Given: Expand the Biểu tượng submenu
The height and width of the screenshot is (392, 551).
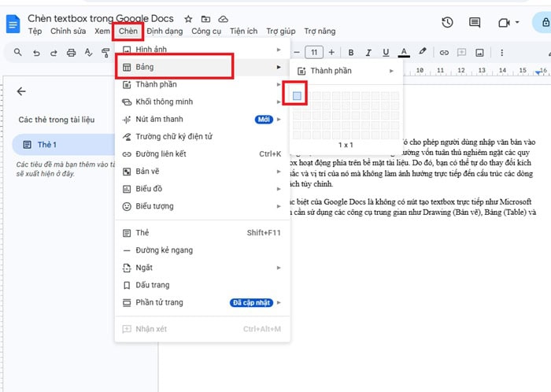Looking at the screenshot, I should click(202, 206).
